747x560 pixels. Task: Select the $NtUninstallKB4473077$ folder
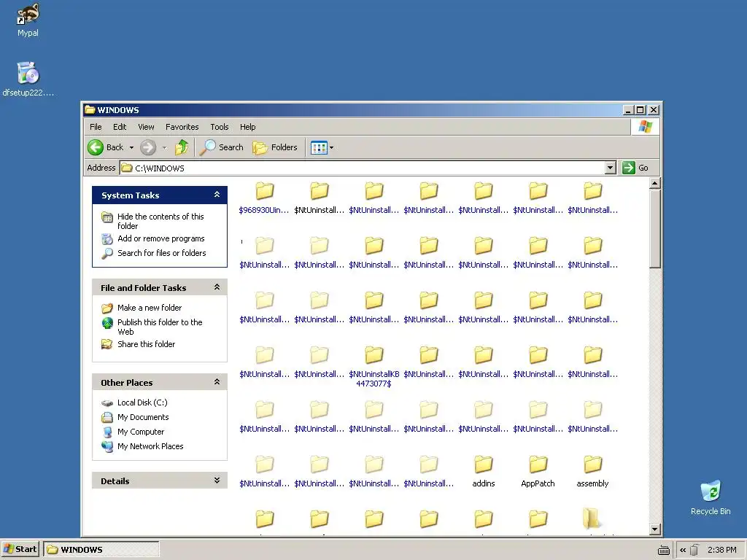click(374, 365)
